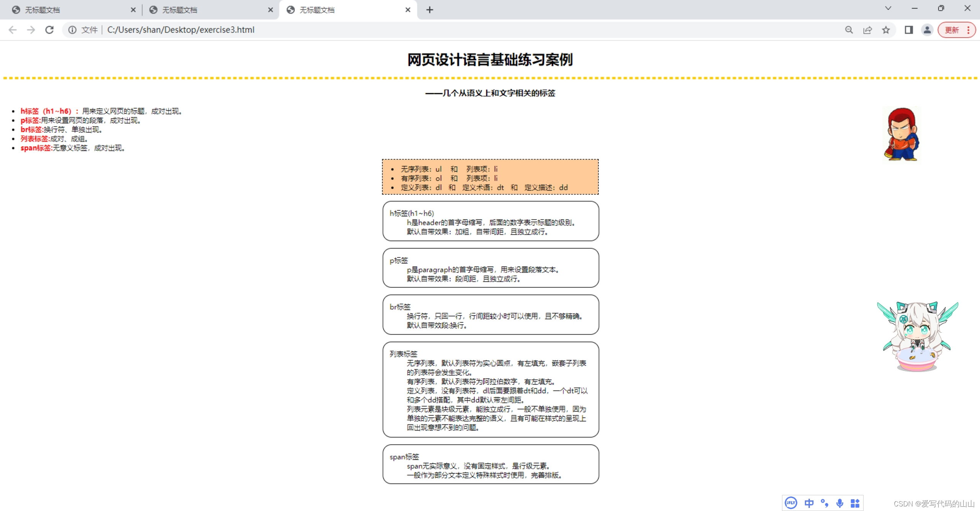Open the three-dot browser menu
980x511 pixels.
[x=969, y=30]
